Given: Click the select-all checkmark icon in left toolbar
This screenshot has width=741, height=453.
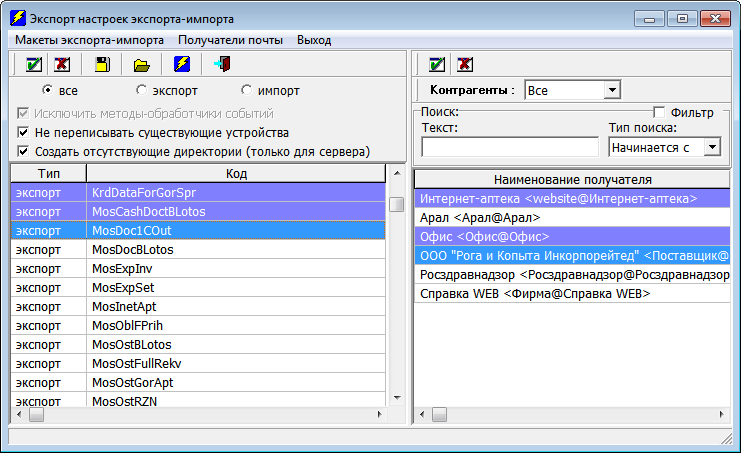Looking at the screenshot, I should (x=34, y=65).
